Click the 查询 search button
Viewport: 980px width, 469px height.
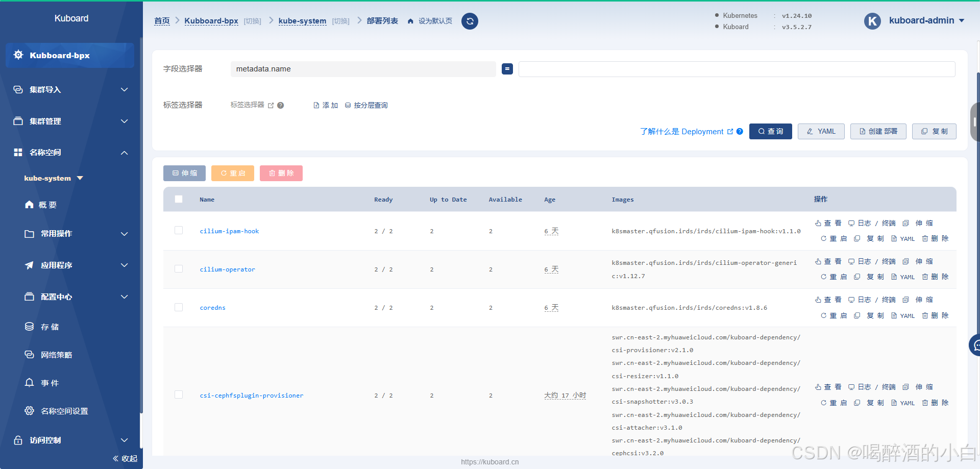point(770,131)
